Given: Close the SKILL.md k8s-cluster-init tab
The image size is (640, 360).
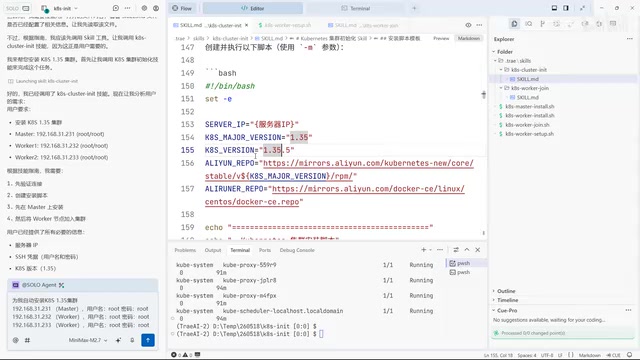Looking at the screenshot, I should [247, 25].
